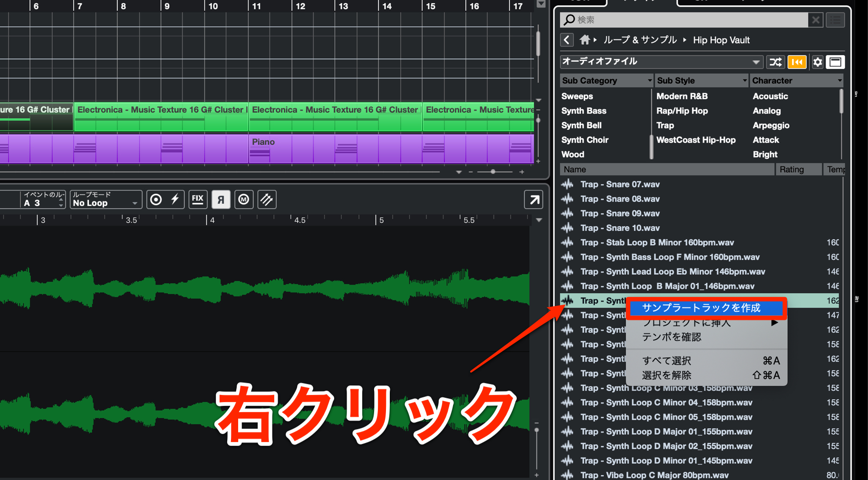This screenshot has width=868, height=480.
Task: Select Synth Choir in Sub Category
Action: pos(585,140)
